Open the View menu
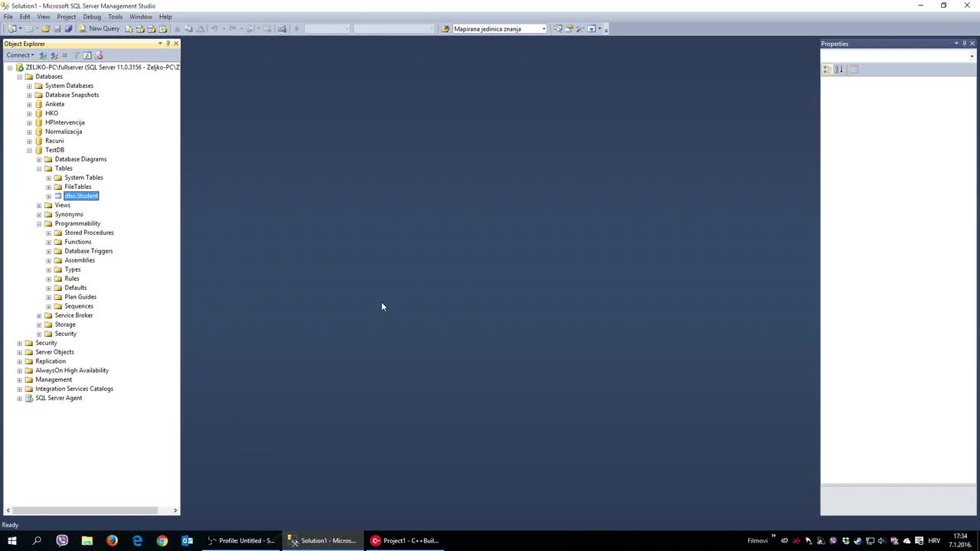The image size is (980, 551). (x=44, y=16)
